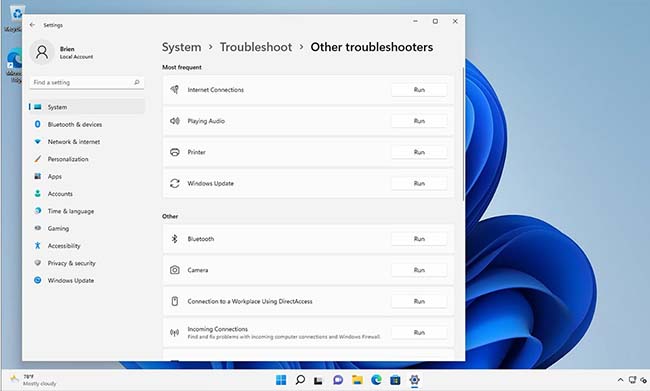Open the Brien user account avatar
This screenshot has height=391, width=650.
(42, 52)
